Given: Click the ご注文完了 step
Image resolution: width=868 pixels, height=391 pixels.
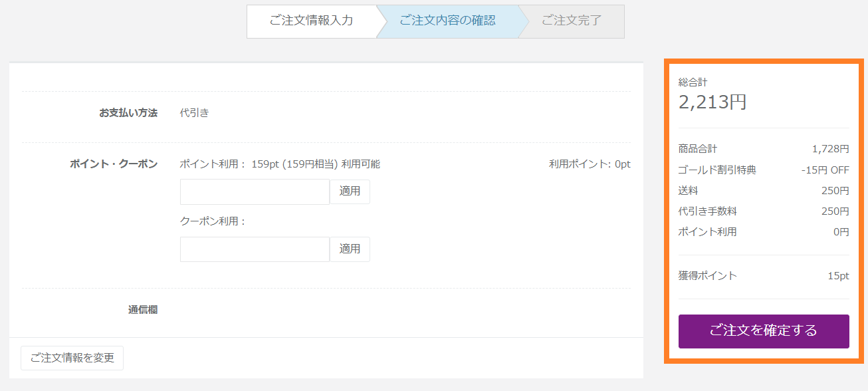Looking at the screenshot, I should click(572, 21).
